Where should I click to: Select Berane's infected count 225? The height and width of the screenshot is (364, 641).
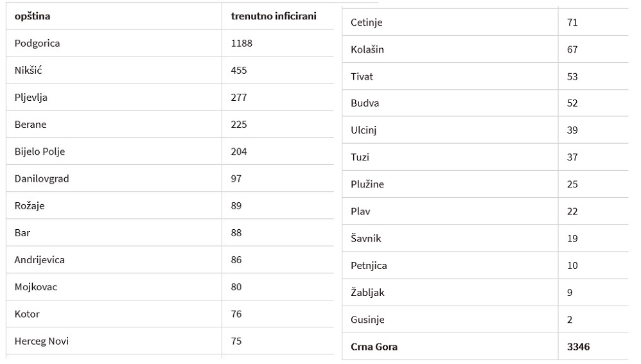[239, 125]
